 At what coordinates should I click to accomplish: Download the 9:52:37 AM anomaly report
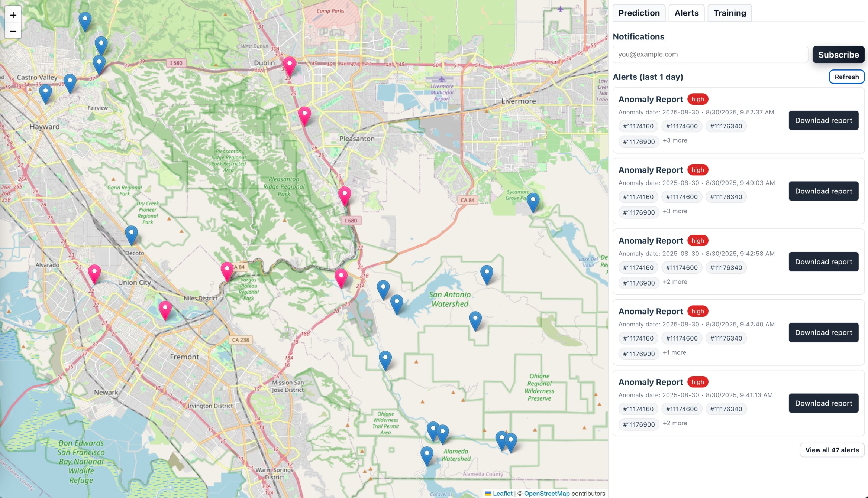823,120
